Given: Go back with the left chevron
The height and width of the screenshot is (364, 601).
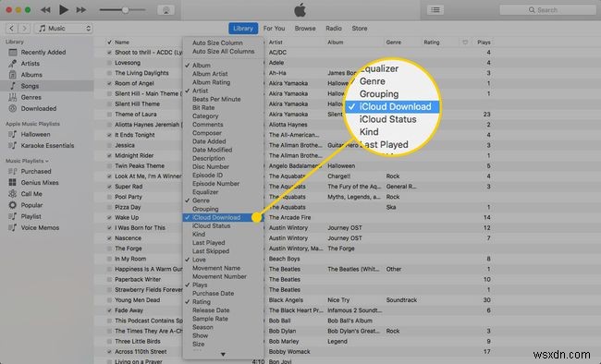Looking at the screenshot, I should click(11, 29).
